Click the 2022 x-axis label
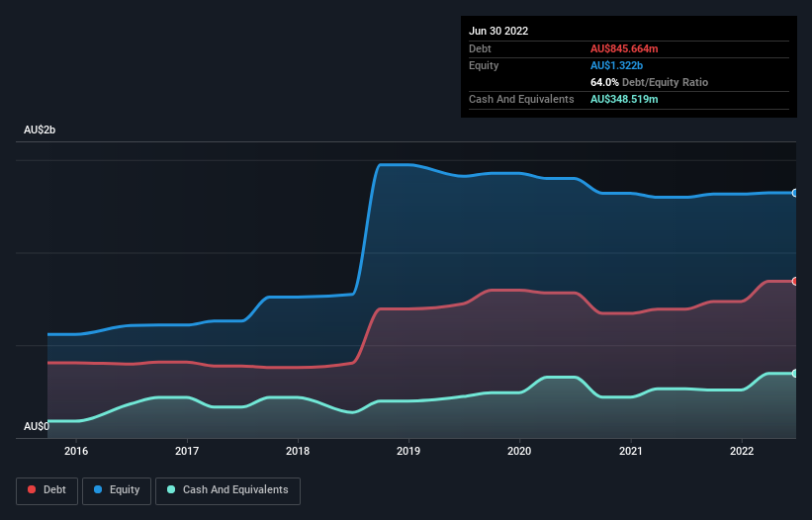Screen dimensions: 812x520 (x=741, y=452)
